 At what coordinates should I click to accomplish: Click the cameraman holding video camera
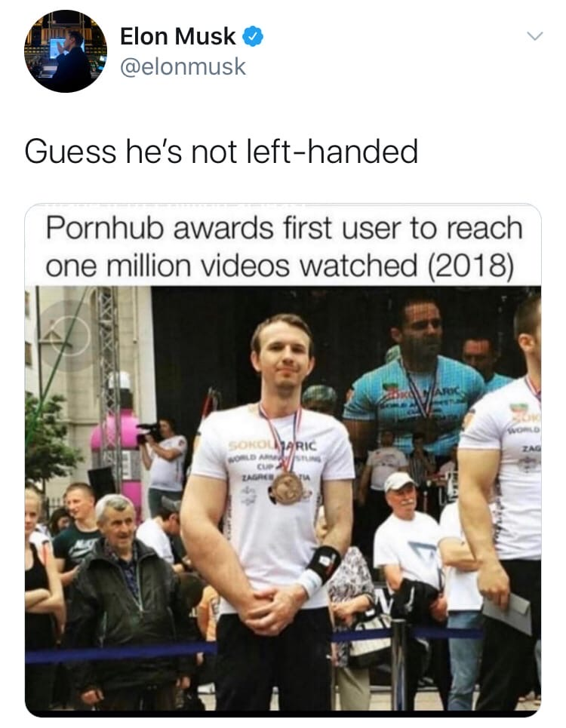coord(162,459)
